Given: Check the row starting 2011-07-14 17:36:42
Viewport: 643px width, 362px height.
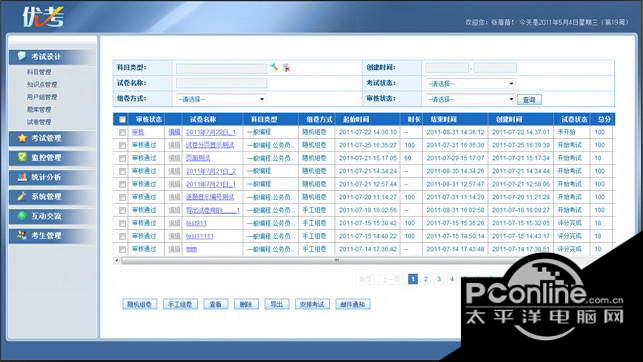Looking at the screenshot, I should 122,249.
